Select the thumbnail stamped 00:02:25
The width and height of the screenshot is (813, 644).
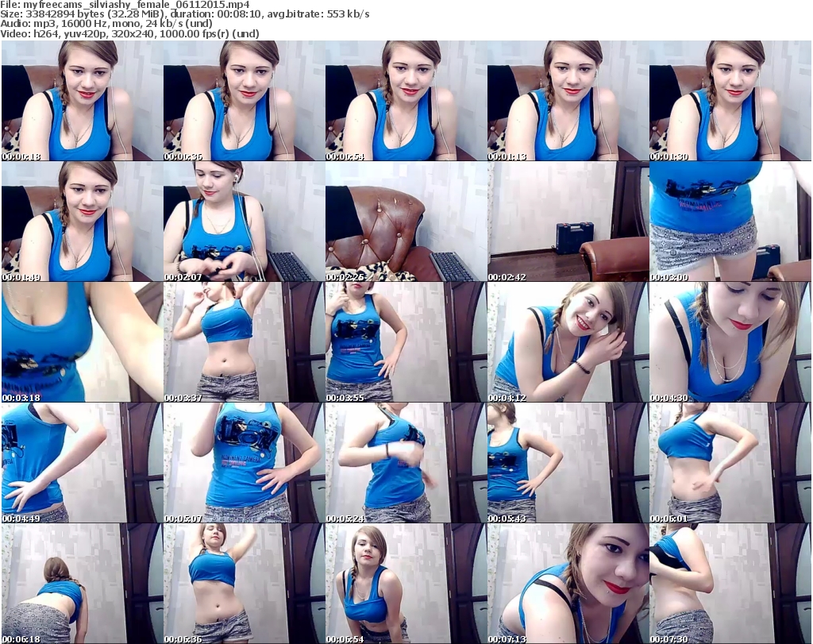tap(406, 222)
